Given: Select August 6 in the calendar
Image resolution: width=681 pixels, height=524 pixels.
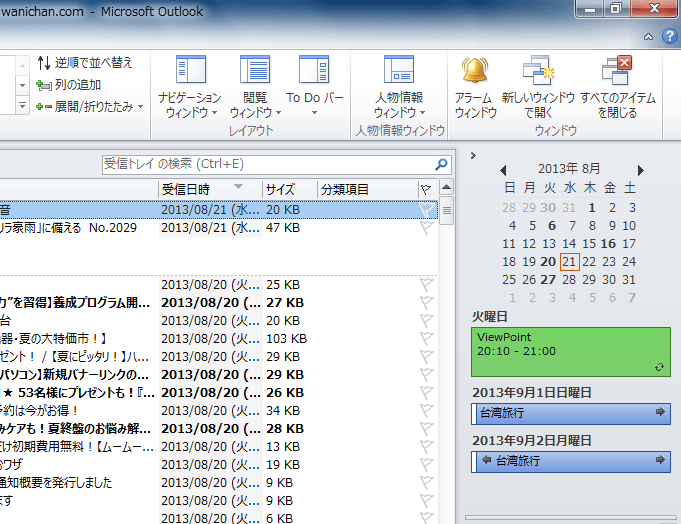Looking at the screenshot, I should click(x=552, y=226).
